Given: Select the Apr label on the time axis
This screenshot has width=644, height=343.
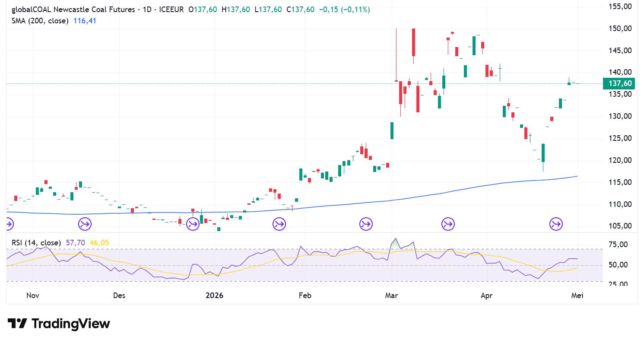Looking at the screenshot, I should [487, 295].
